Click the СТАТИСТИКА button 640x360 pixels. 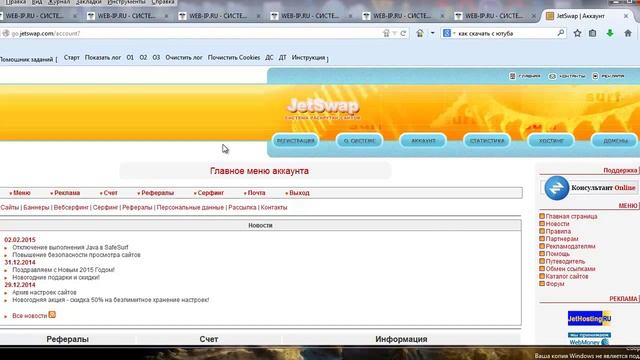[487, 141]
